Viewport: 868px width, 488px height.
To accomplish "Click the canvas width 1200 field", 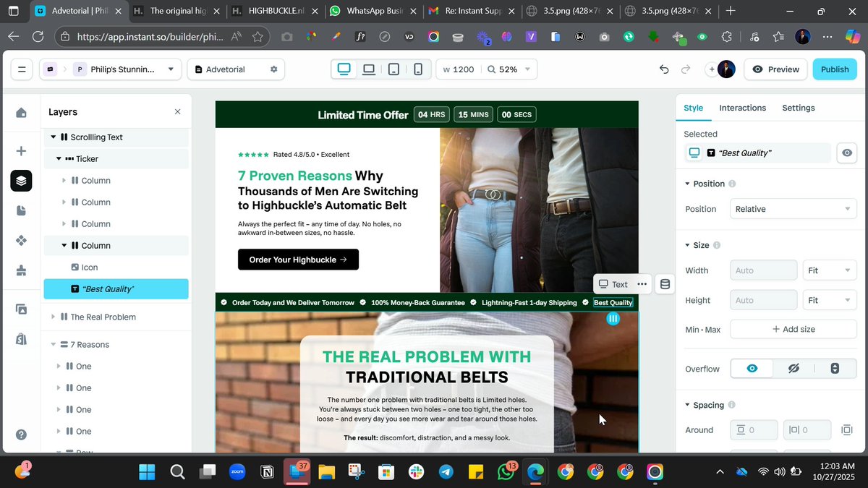I will tap(459, 69).
